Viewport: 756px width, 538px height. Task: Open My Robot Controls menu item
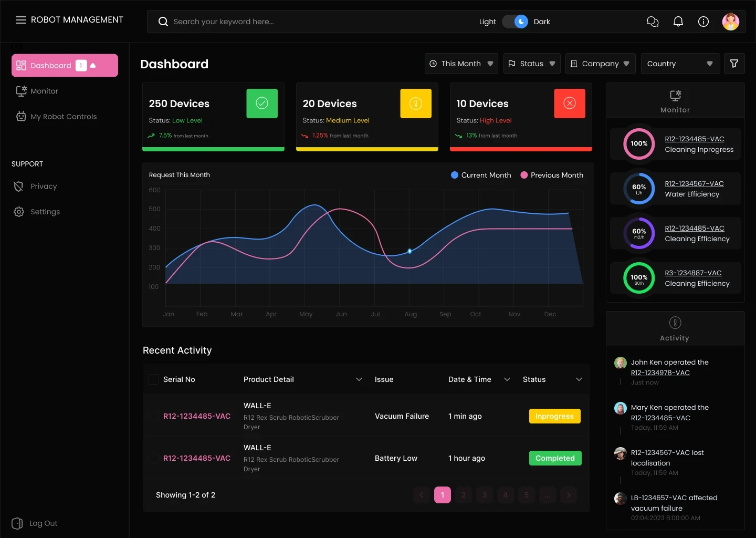point(65,117)
